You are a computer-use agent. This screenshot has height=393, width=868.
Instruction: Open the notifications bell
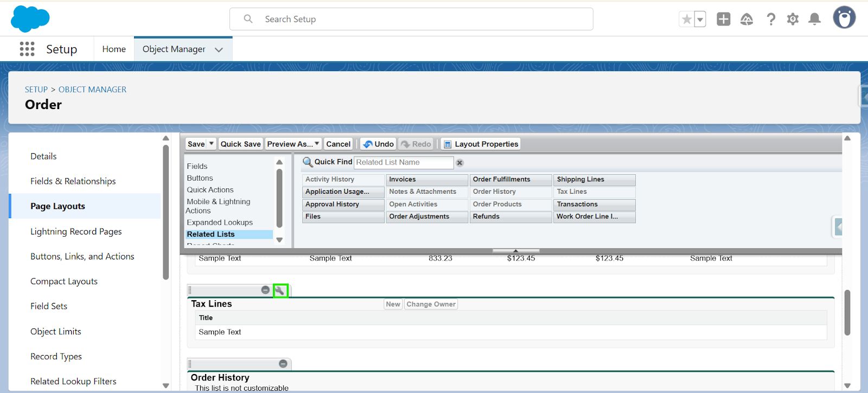(x=814, y=20)
